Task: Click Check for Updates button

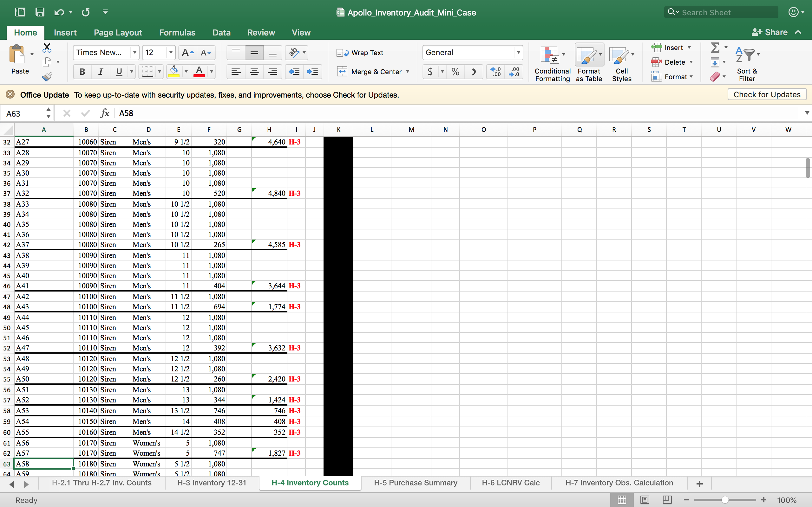Action: [766, 94]
